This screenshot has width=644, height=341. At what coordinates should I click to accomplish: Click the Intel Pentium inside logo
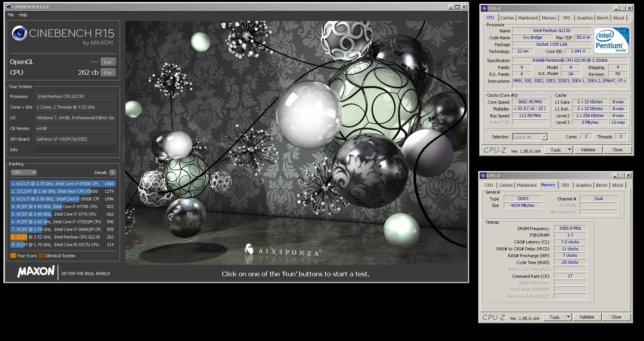(x=611, y=41)
